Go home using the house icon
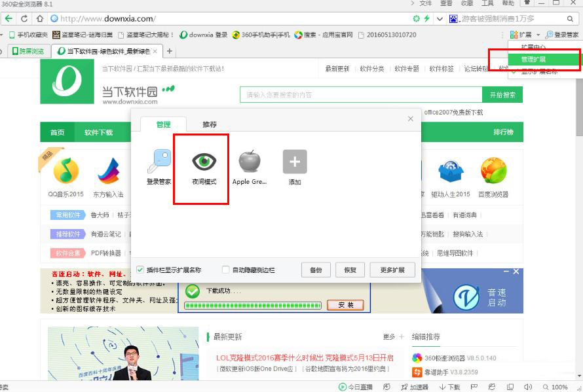The height and width of the screenshot is (392, 583). click(x=40, y=18)
